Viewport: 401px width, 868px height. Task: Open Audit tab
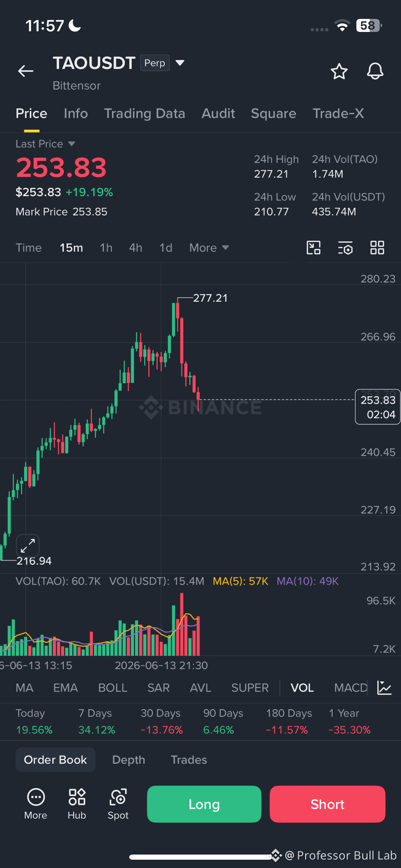(x=218, y=113)
